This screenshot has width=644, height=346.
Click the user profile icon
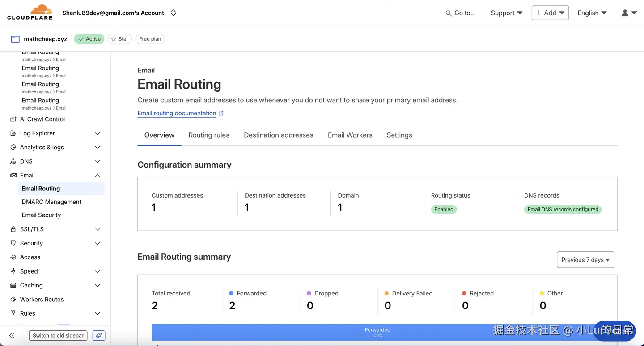[x=625, y=13]
